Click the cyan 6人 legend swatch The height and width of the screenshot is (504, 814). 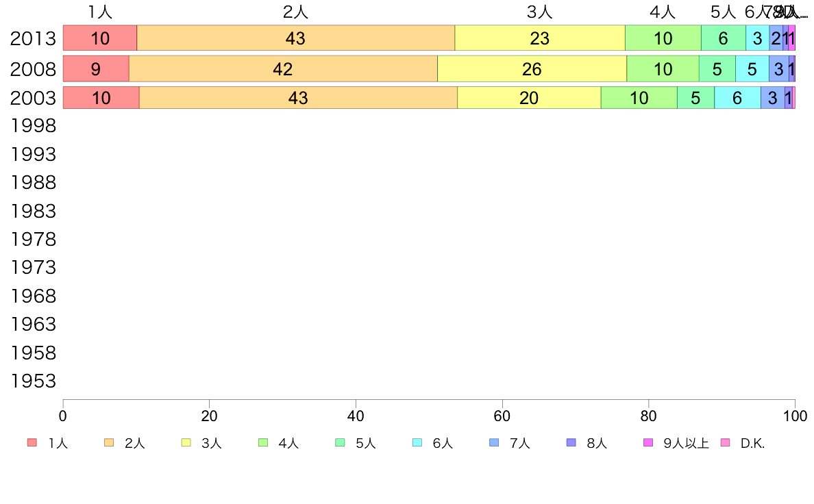click(417, 443)
